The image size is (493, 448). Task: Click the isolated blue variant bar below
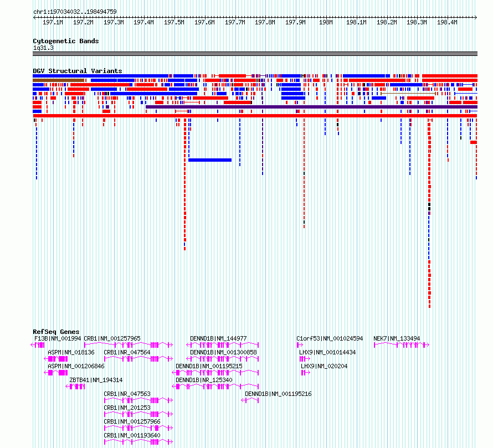point(210,160)
